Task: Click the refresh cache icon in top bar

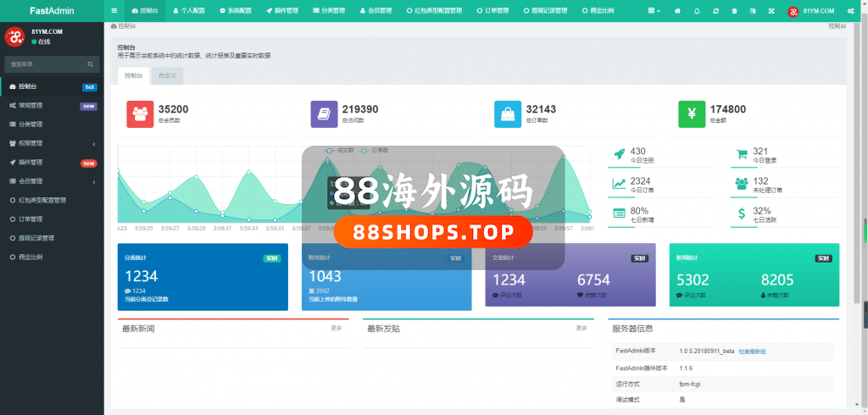Action: click(716, 11)
